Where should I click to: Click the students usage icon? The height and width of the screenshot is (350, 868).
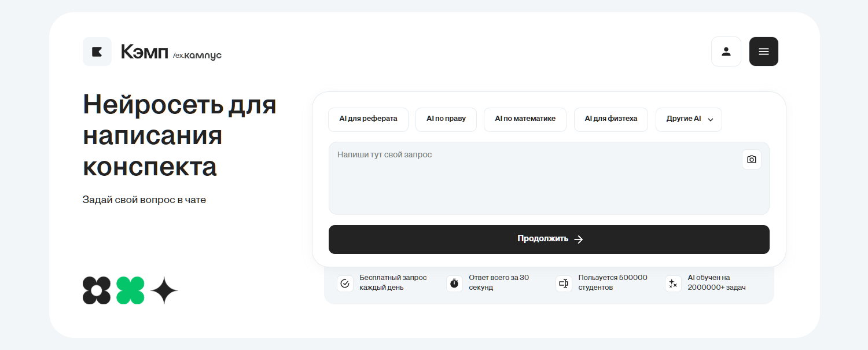(564, 283)
